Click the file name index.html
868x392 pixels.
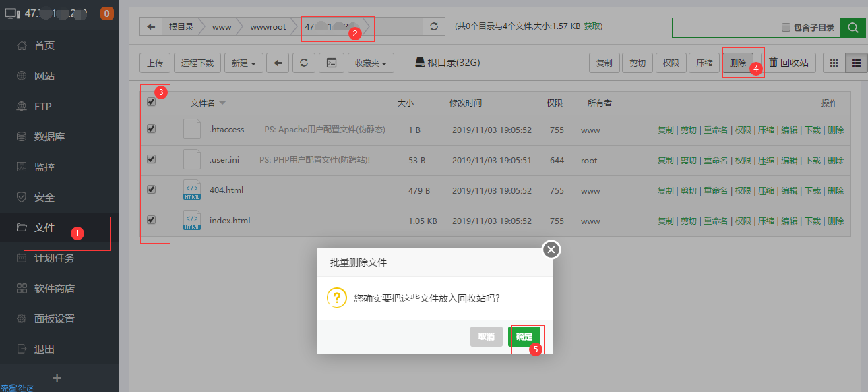[230, 220]
